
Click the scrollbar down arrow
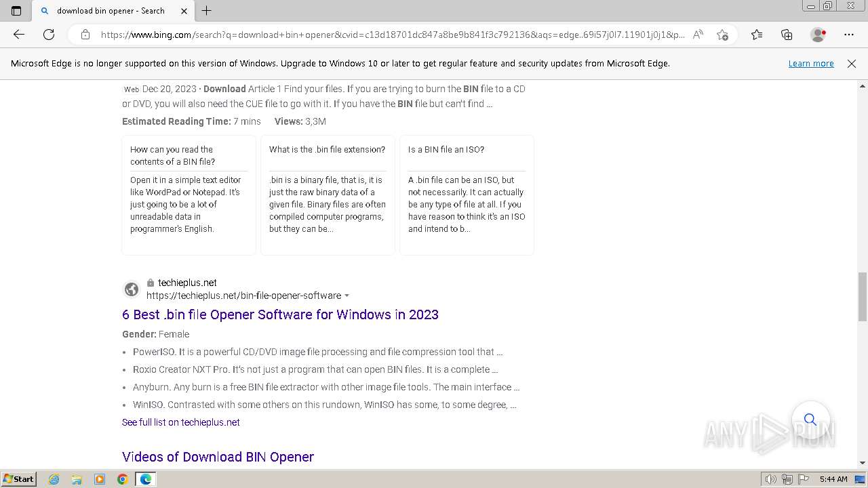click(863, 463)
